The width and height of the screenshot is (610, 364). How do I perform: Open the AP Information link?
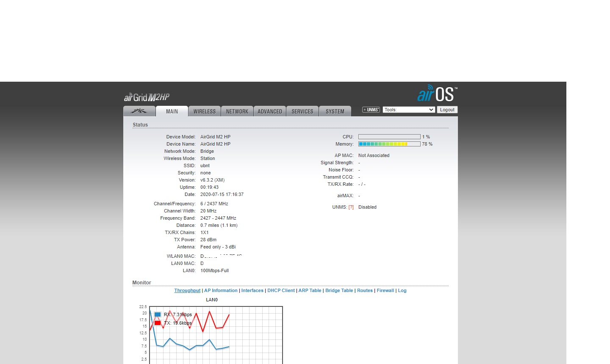click(221, 290)
